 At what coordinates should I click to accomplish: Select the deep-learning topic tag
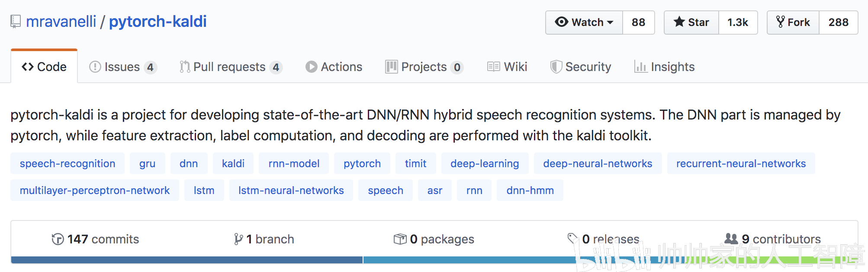coord(485,163)
